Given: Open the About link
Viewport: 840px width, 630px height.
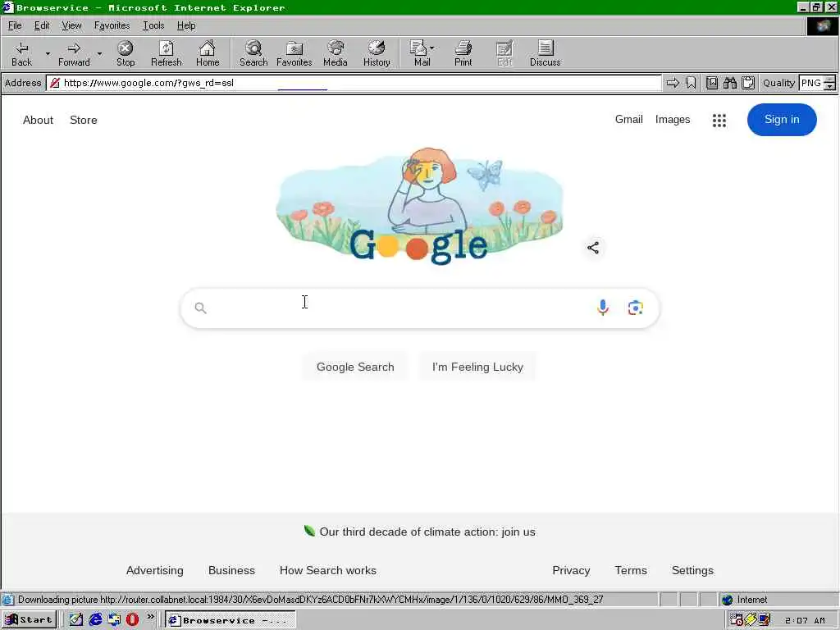Looking at the screenshot, I should (38, 120).
